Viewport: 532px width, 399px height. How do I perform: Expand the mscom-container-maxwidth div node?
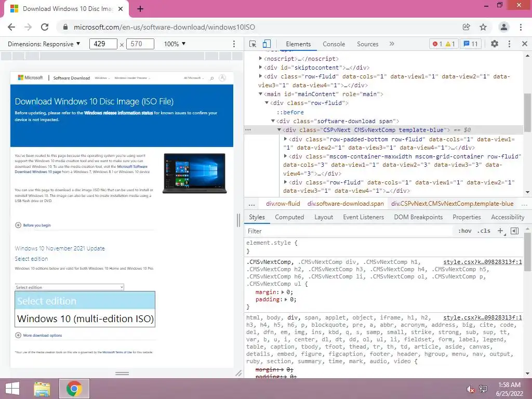285,156
